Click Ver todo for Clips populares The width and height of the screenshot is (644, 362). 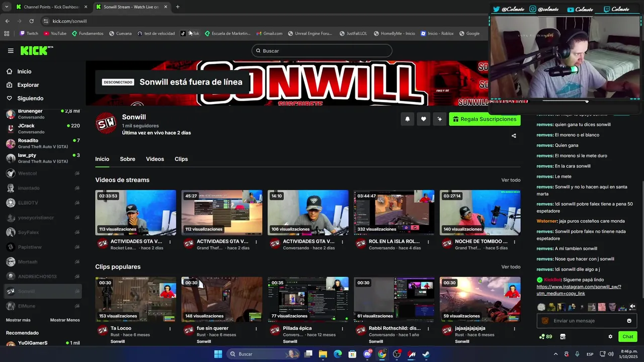511,267
